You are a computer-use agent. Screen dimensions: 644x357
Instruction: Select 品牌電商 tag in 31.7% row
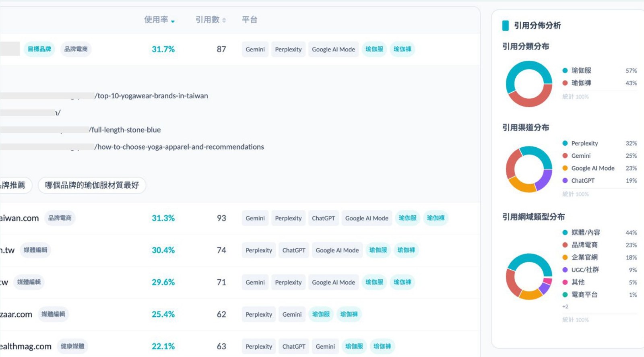(76, 49)
